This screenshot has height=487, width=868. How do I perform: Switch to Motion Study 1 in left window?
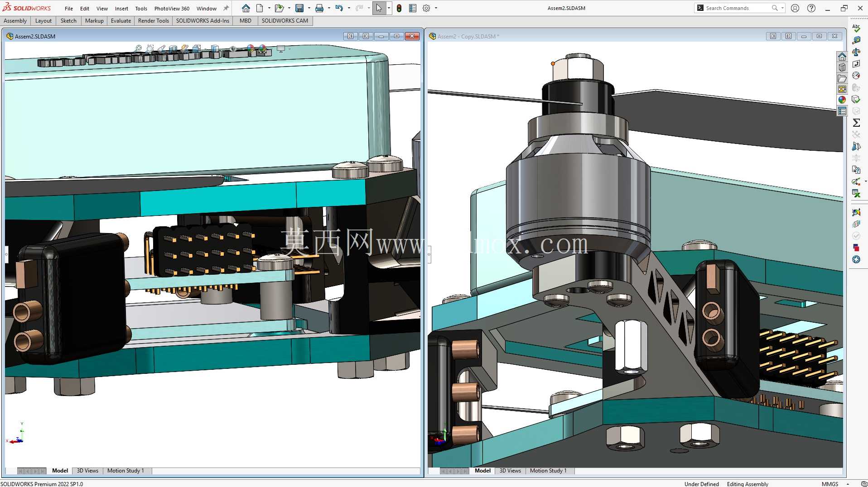point(125,471)
